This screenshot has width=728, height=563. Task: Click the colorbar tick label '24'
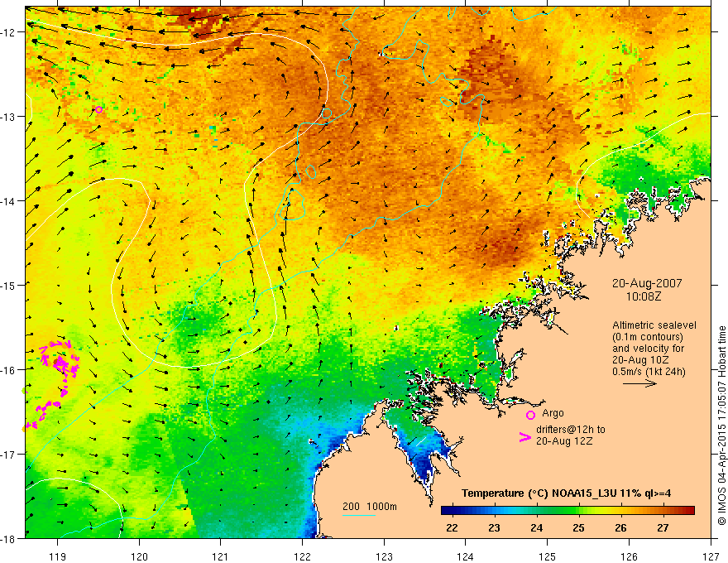click(537, 528)
